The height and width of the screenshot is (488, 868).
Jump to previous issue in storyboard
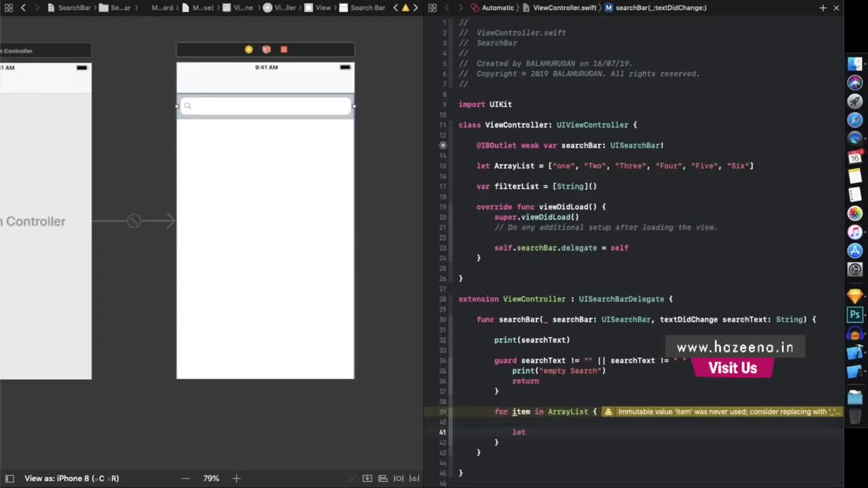pyautogui.click(x=395, y=7)
